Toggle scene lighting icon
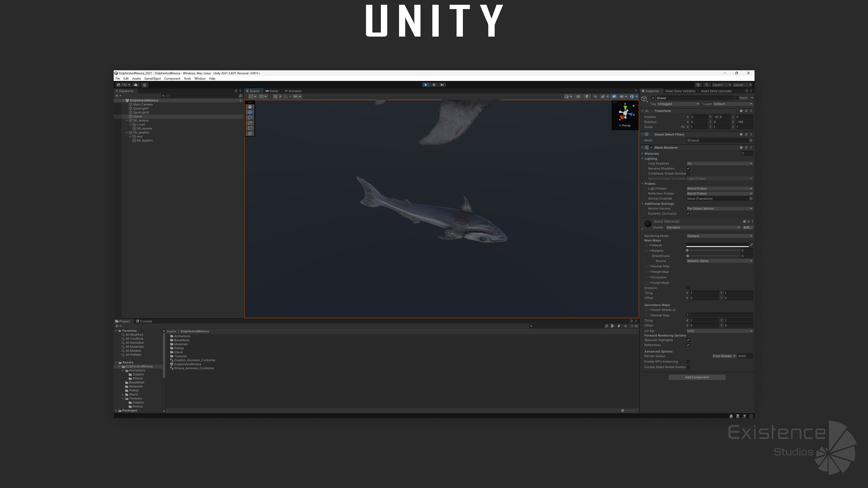The height and width of the screenshot is (488, 868). (587, 97)
